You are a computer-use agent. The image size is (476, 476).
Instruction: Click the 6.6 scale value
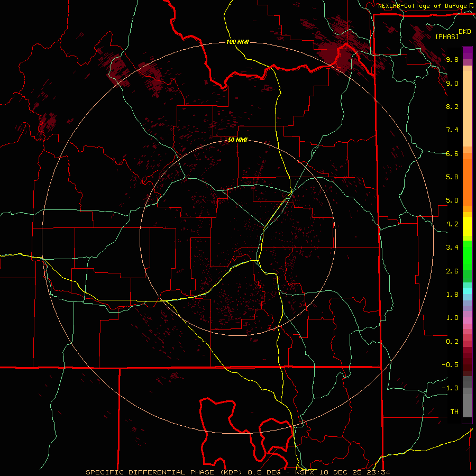(x=452, y=153)
